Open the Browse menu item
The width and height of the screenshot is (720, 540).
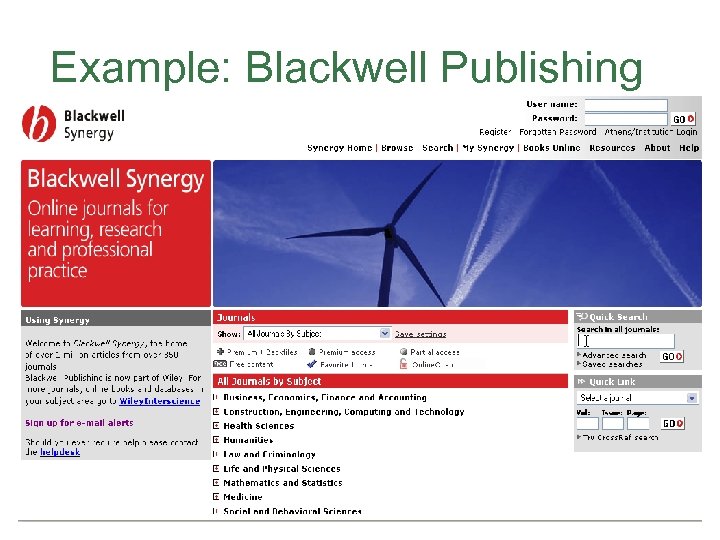tap(397, 148)
